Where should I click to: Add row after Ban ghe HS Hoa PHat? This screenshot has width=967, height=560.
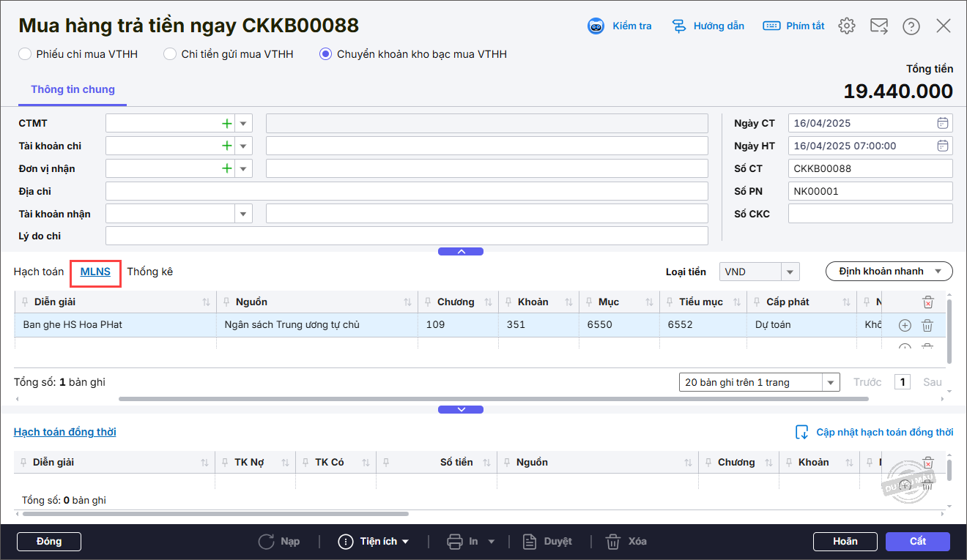coord(905,325)
